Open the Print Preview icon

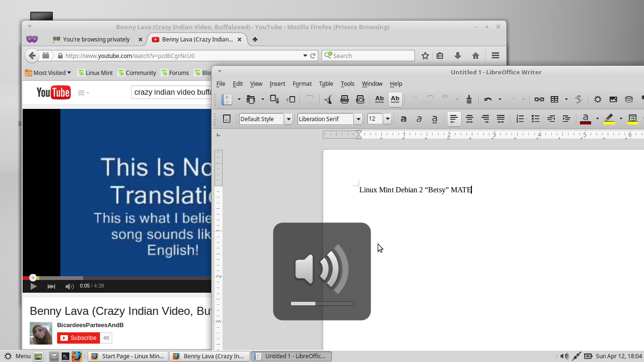point(361,99)
